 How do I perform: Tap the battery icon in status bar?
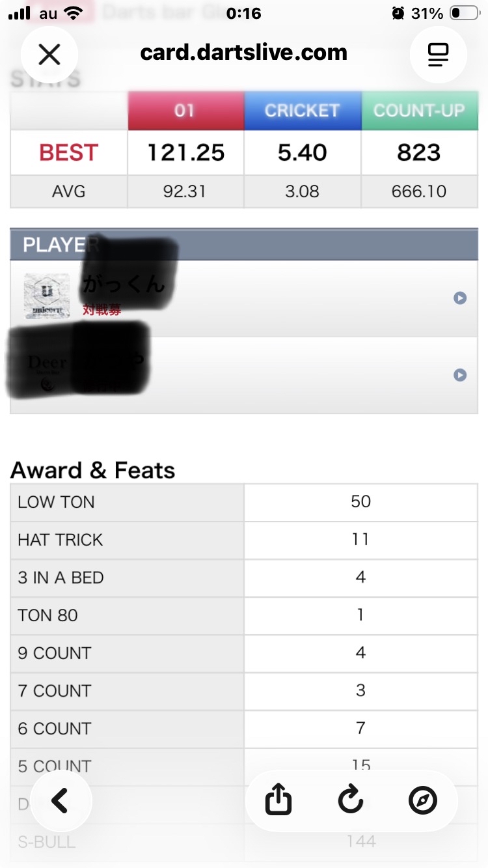pos(465,14)
